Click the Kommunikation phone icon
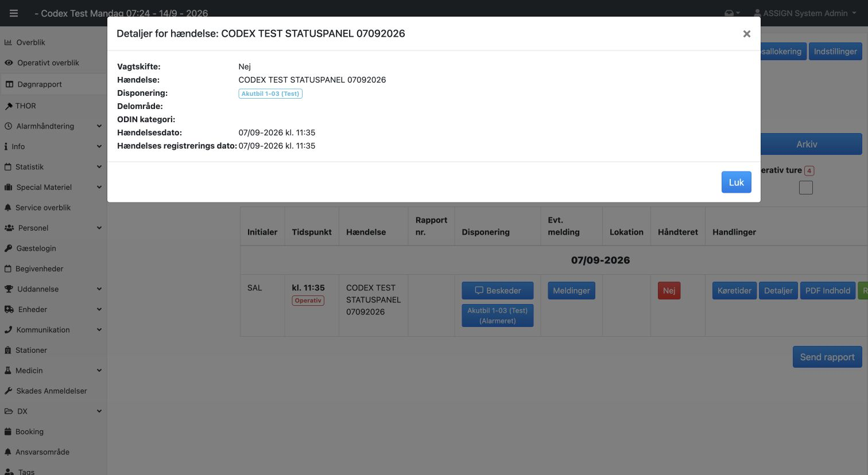Image resolution: width=868 pixels, height=475 pixels. click(x=9, y=330)
